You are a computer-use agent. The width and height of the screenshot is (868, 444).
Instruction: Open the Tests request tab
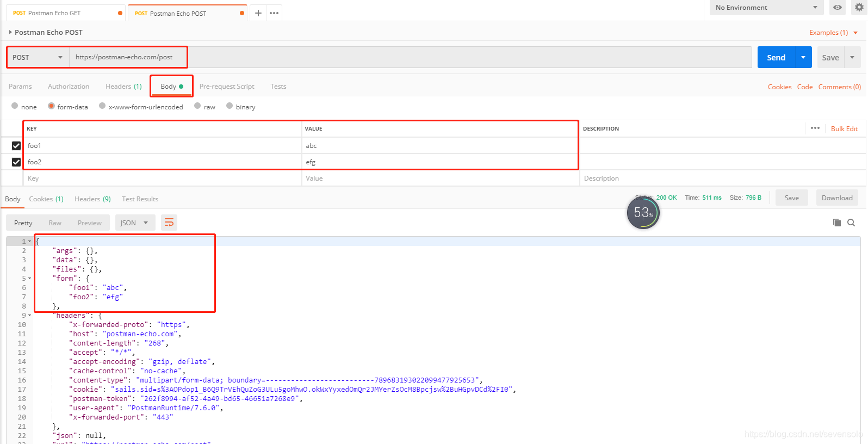tap(278, 87)
